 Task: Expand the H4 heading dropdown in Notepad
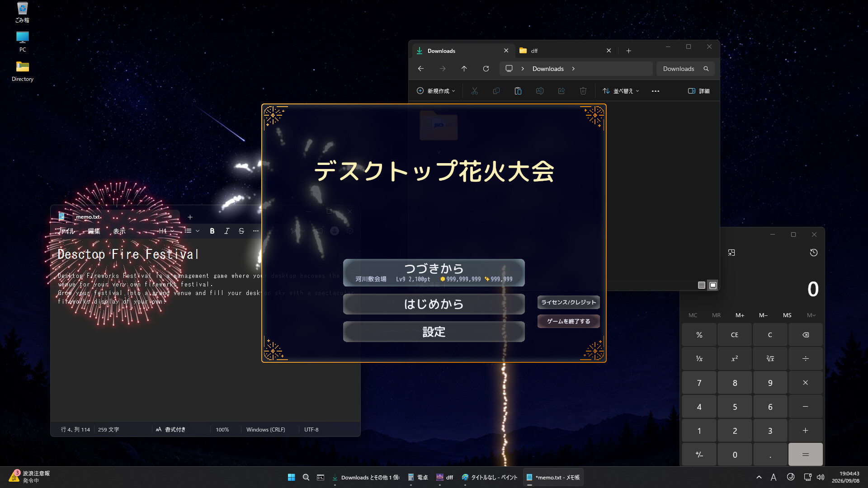click(166, 231)
